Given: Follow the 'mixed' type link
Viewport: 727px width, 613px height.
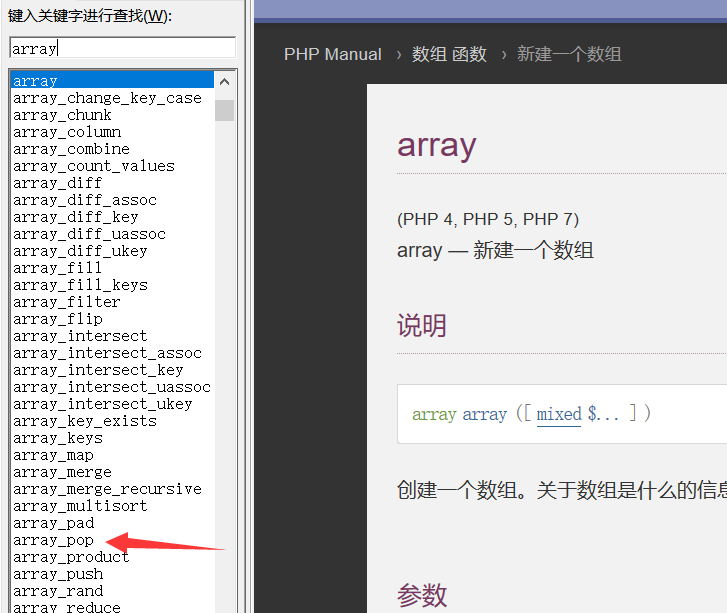Looking at the screenshot, I should (x=559, y=414).
